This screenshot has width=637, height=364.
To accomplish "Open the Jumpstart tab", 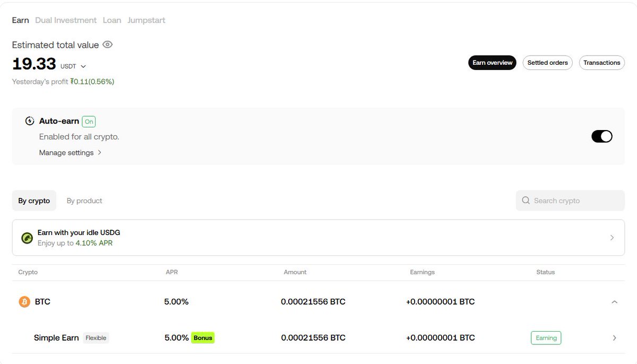I will [146, 20].
